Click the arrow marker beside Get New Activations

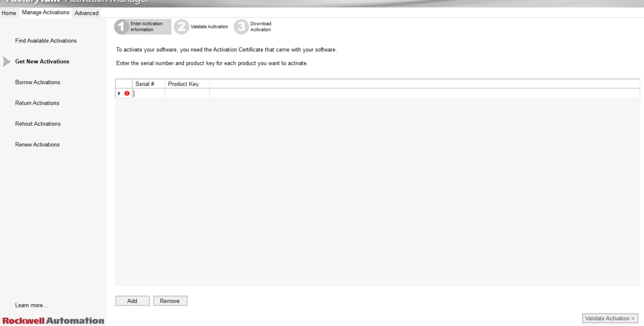[6, 61]
